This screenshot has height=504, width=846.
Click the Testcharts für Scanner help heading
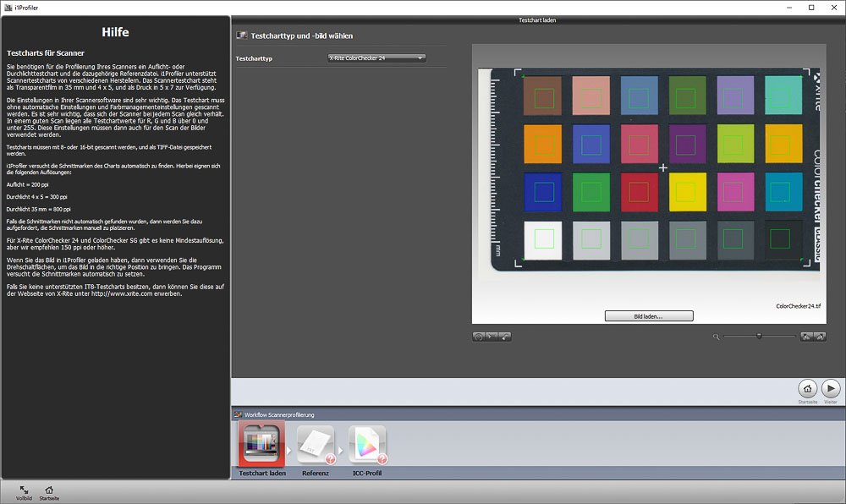46,53
